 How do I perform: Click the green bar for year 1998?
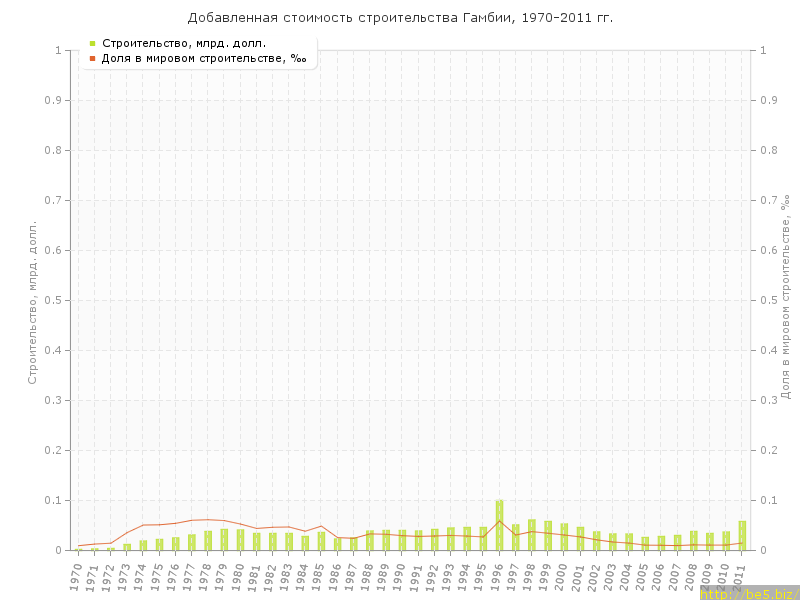click(x=532, y=535)
